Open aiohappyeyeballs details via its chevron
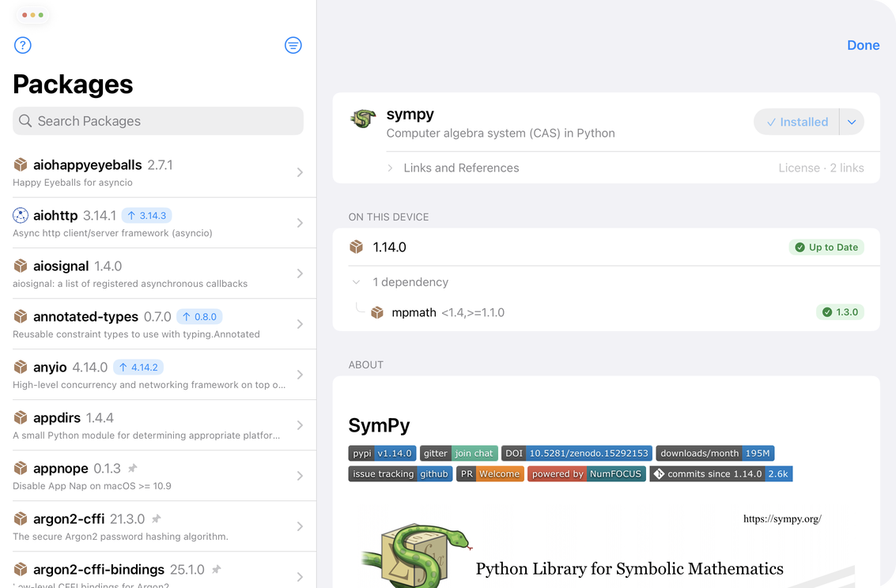This screenshot has width=896, height=588. click(300, 172)
